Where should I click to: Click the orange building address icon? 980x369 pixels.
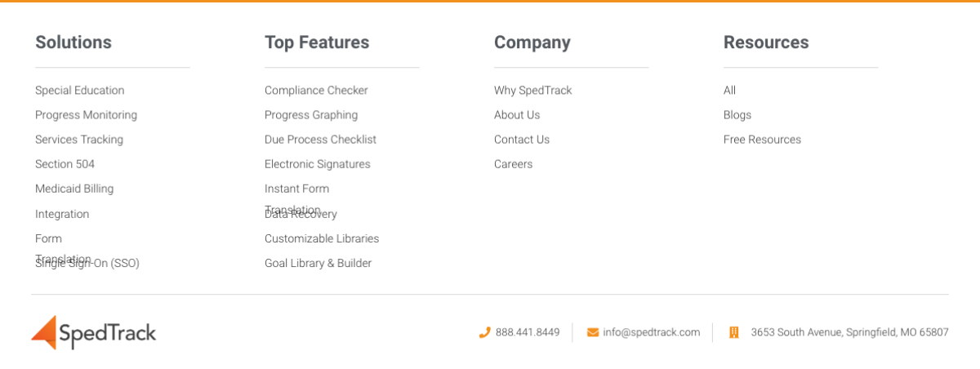[x=733, y=332]
